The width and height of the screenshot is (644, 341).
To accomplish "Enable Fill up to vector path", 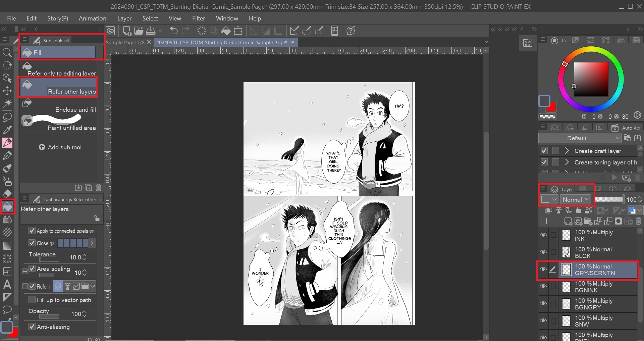I will point(32,300).
